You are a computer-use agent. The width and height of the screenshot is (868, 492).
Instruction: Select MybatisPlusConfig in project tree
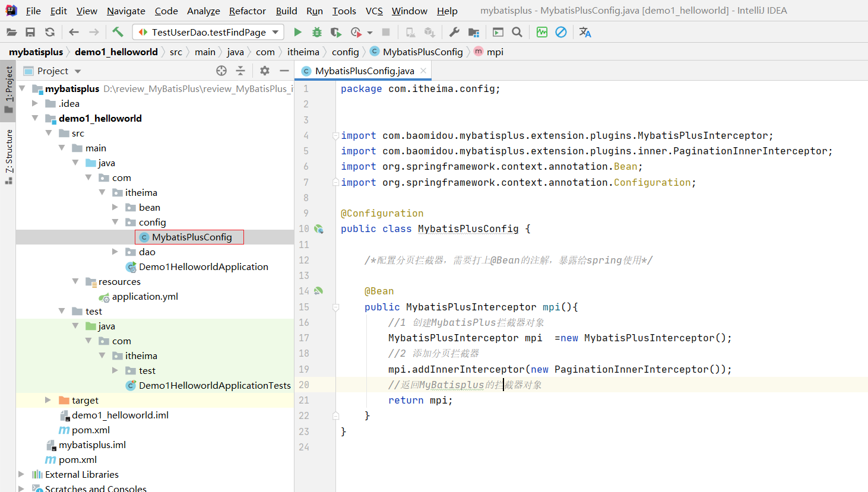(189, 237)
